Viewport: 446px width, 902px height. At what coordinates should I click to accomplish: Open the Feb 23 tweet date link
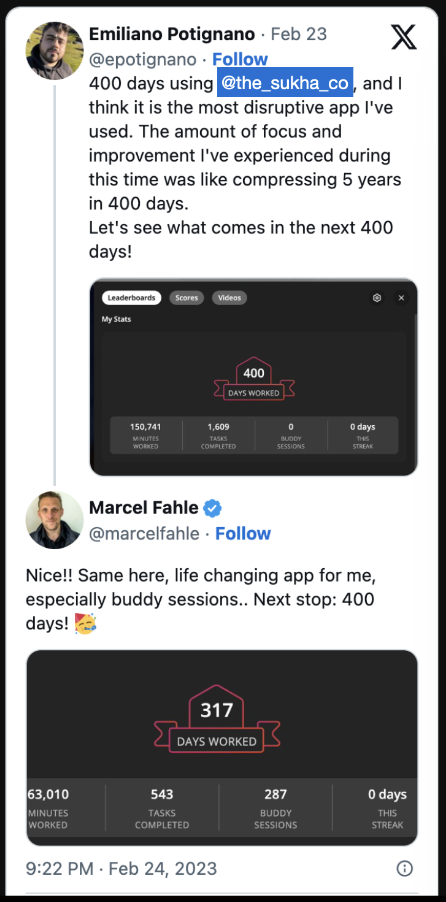pos(297,34)
